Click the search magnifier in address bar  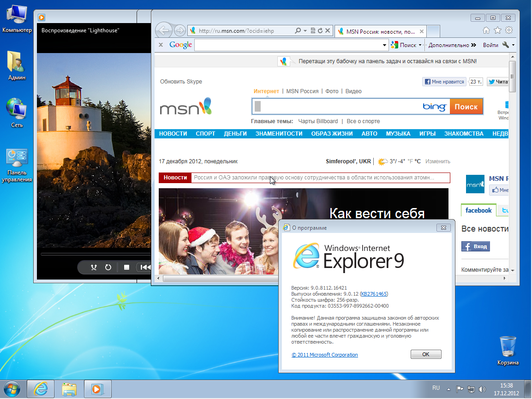click(x=298, y=30)
